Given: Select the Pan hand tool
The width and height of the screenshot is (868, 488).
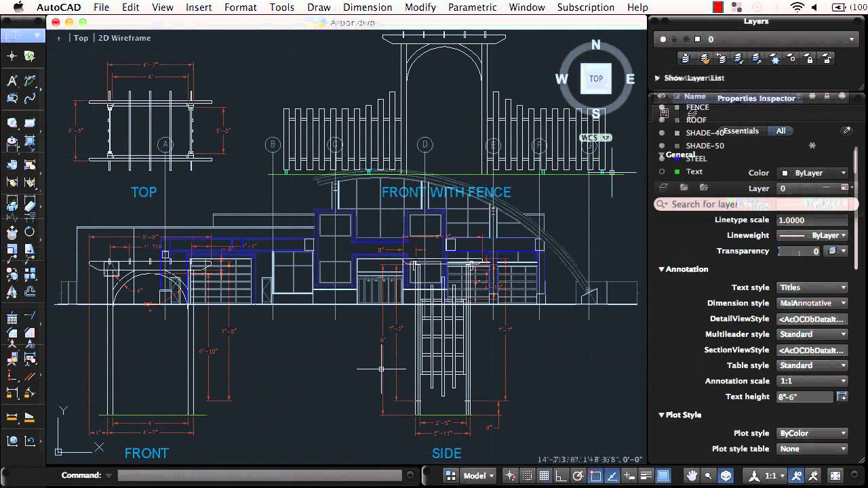Looking at the screenshot, I should tap(692, 476).
